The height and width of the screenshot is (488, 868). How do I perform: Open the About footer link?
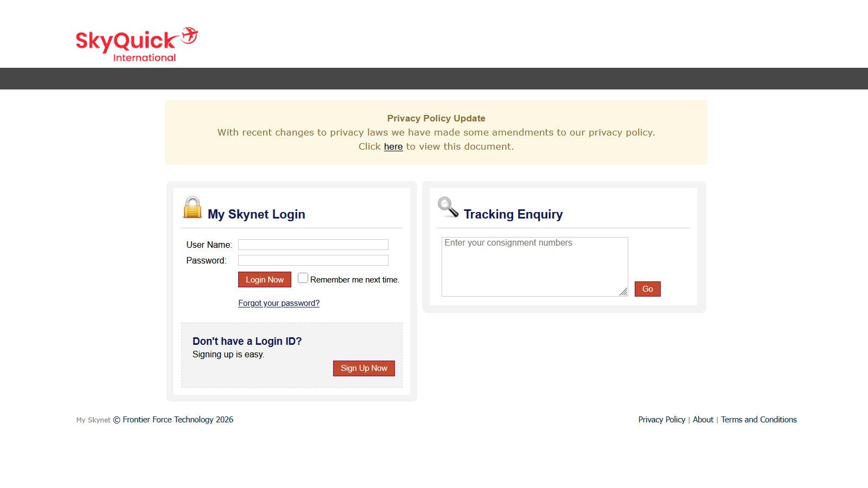[x=703, y=420]
